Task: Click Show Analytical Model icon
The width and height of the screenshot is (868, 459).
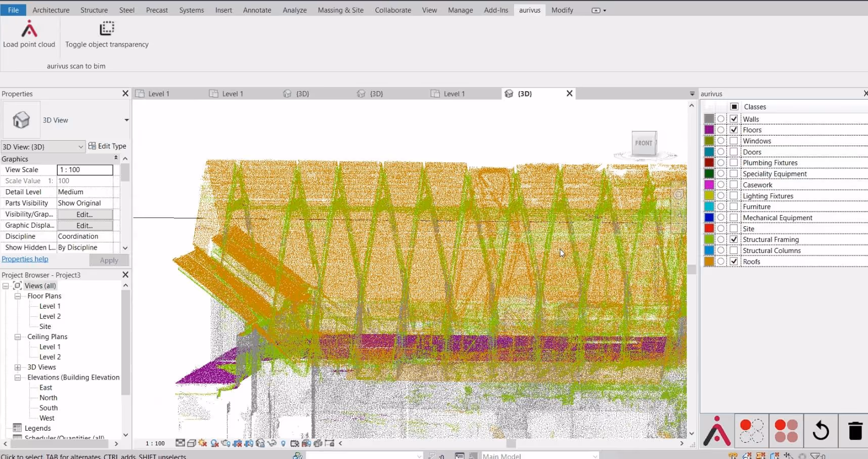Action: pyautogui.click(x=306, y=443)
